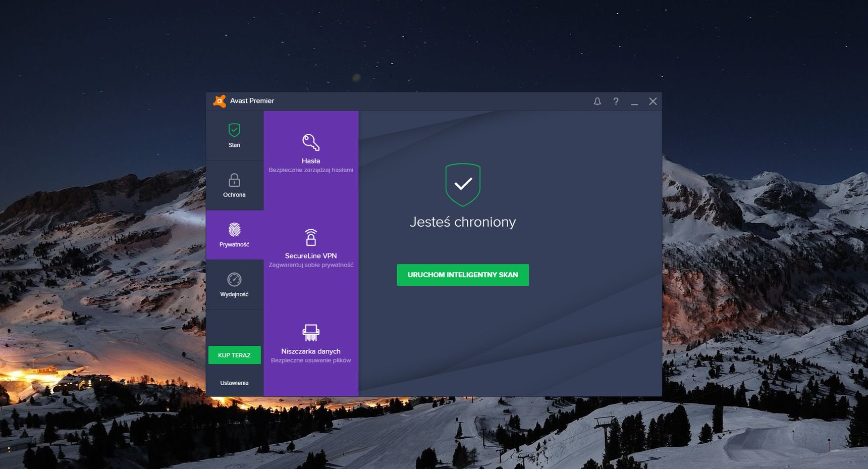
Task: Click the Bezpieczne usuwanie plików description
Action: [x=311, y=360]
